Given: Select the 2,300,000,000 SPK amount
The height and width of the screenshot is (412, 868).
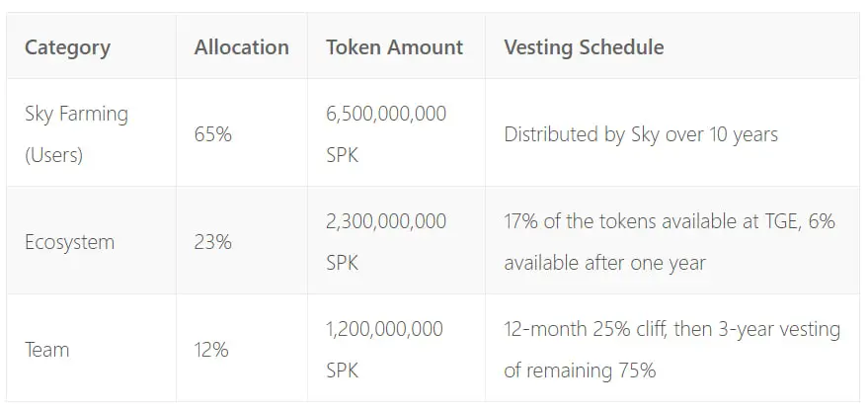Looking at the screenshot, I should tap(386, 242).
